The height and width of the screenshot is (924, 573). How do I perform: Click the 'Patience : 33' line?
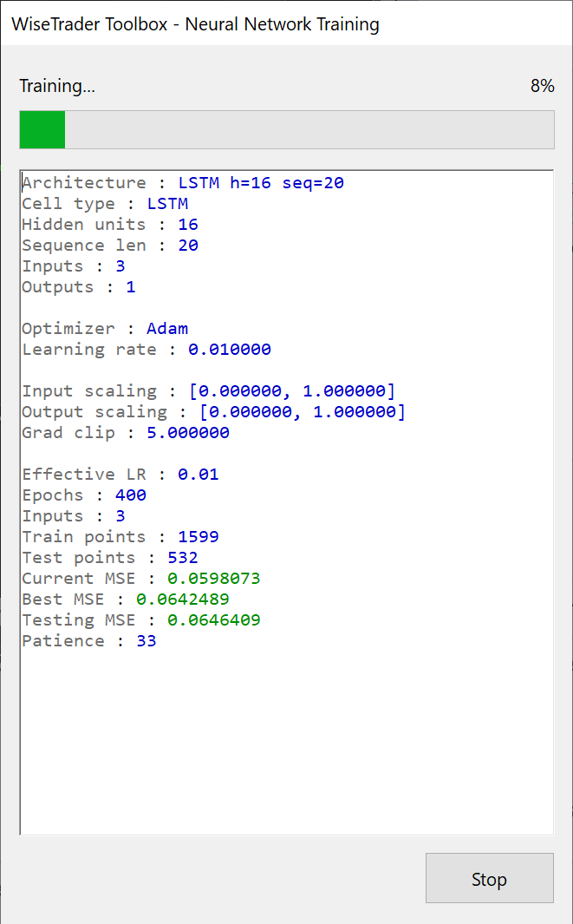click(x=89, y=640)
